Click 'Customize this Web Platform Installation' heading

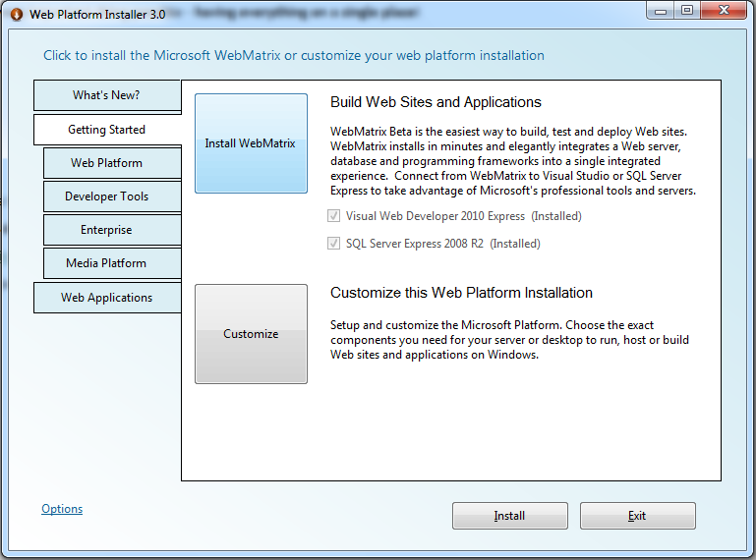tap(461, 293)
